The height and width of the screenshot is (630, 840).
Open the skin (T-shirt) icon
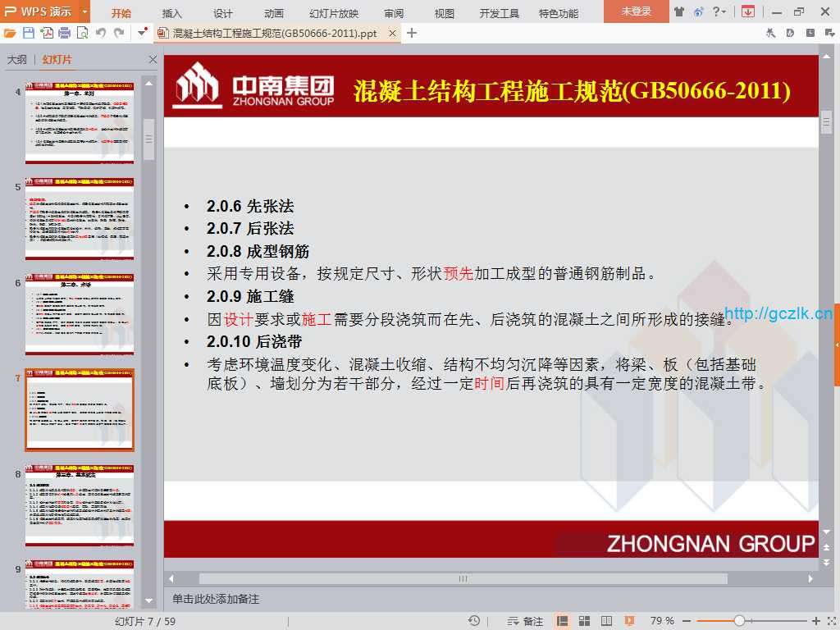679,11
